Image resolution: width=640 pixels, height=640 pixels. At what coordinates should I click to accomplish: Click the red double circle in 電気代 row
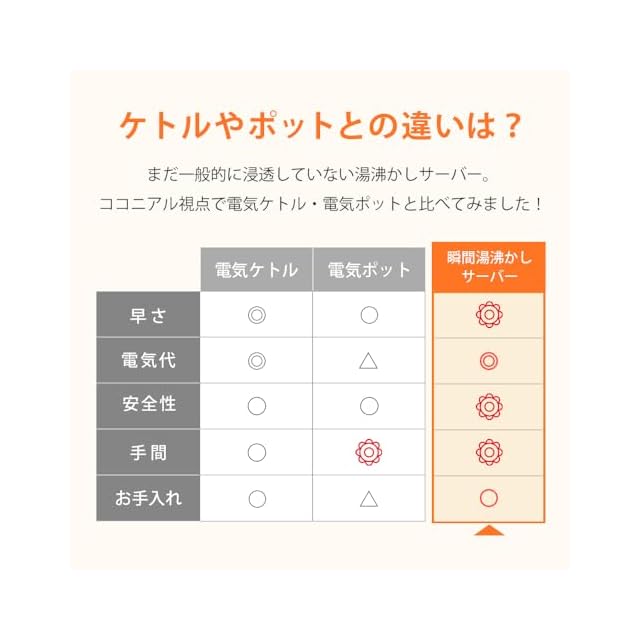pos(489,361)
